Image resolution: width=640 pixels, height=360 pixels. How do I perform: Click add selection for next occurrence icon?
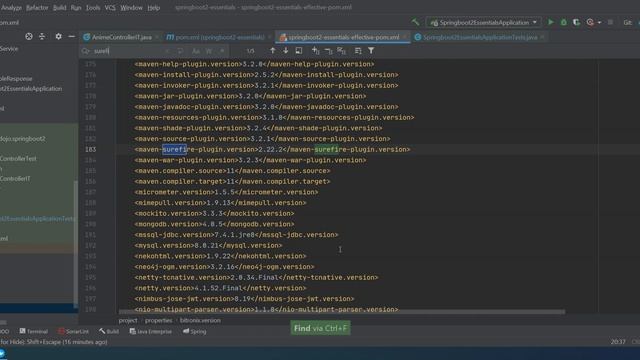tap(316, 51)
